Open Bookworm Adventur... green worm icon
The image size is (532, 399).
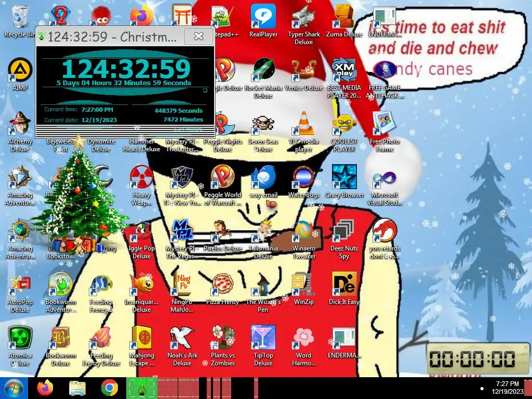click(x=60, y=292)
